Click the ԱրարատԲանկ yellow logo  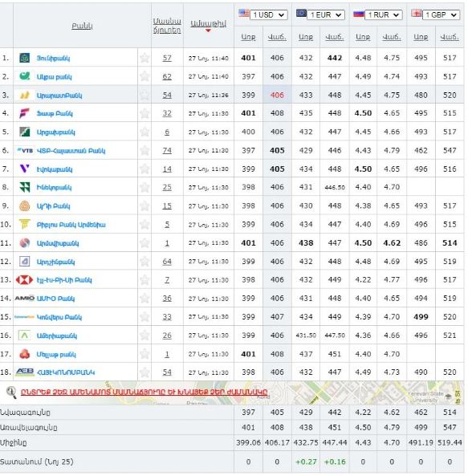point(25,95)
